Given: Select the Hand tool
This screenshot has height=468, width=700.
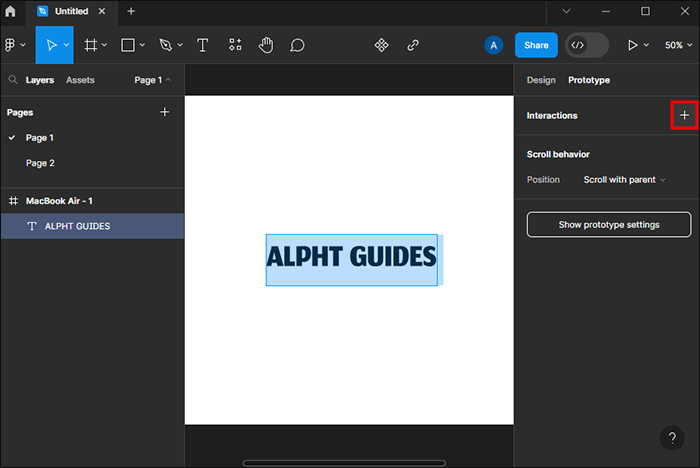Looking at the screenshot, I should (x=266, y=45).
